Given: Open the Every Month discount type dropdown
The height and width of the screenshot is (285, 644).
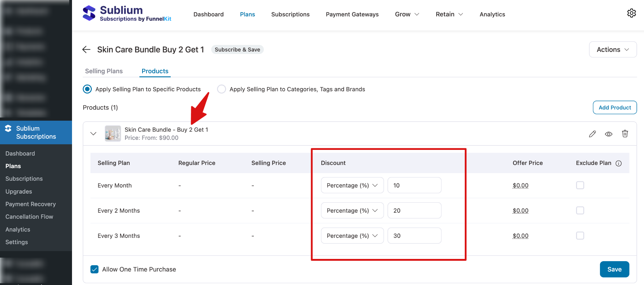Looking at the screenshot, I should (352, 185).
